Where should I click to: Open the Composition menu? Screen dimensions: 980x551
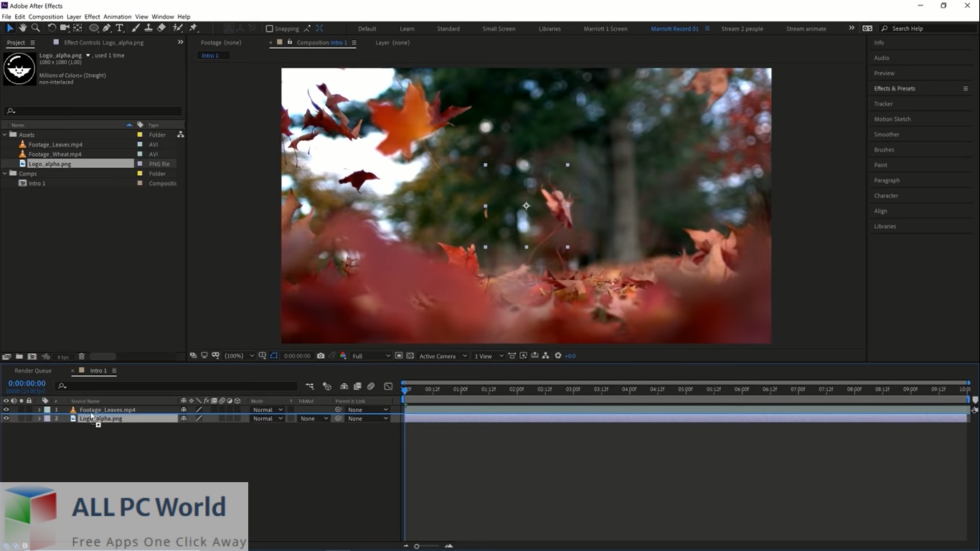[46, 17]
